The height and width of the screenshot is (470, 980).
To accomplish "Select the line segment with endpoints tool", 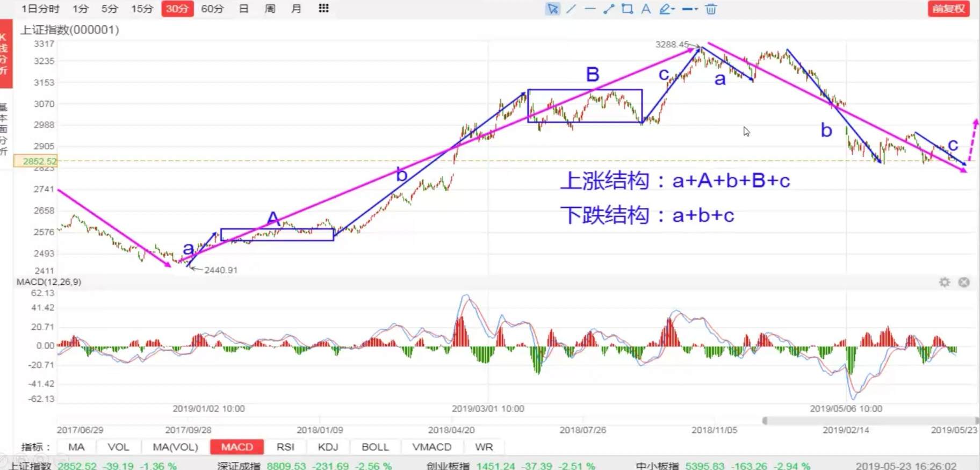I will [x=609, y=9].
